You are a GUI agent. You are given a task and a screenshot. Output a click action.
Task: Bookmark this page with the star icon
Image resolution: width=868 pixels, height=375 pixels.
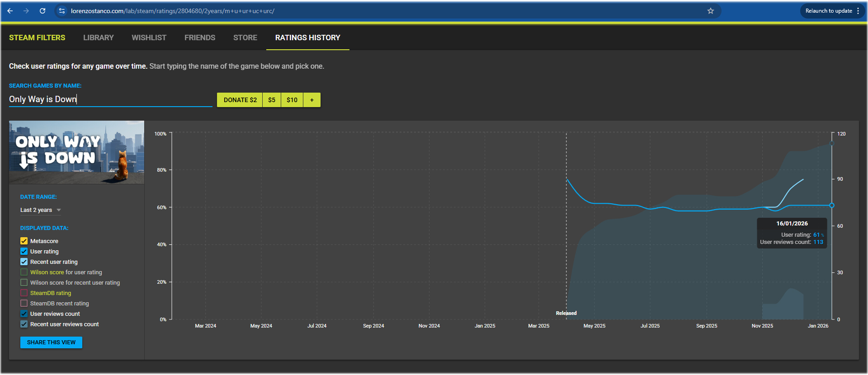coord(711,11)
